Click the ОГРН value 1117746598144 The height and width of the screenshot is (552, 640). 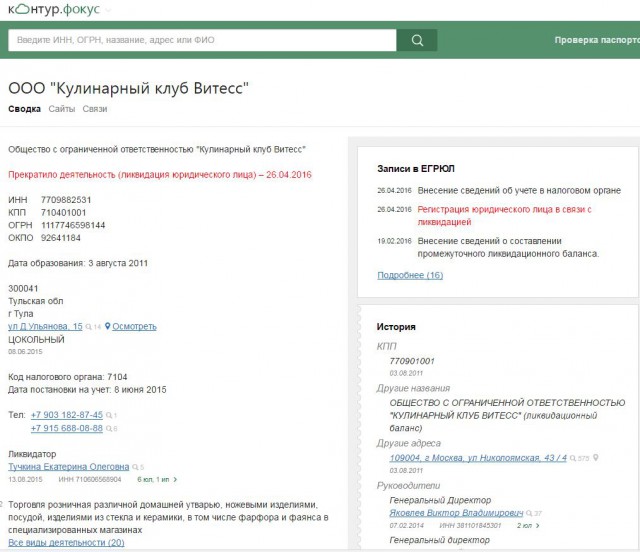pos(73,225)
